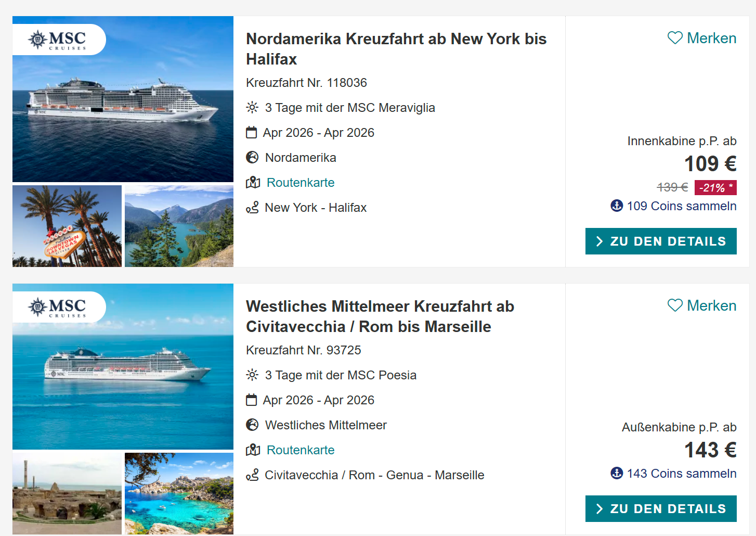Open the Nordamerika Kreuzfahrt ab New York title
Screen dimensions: 756x536
pyautogui.click(x=396, y=49)
